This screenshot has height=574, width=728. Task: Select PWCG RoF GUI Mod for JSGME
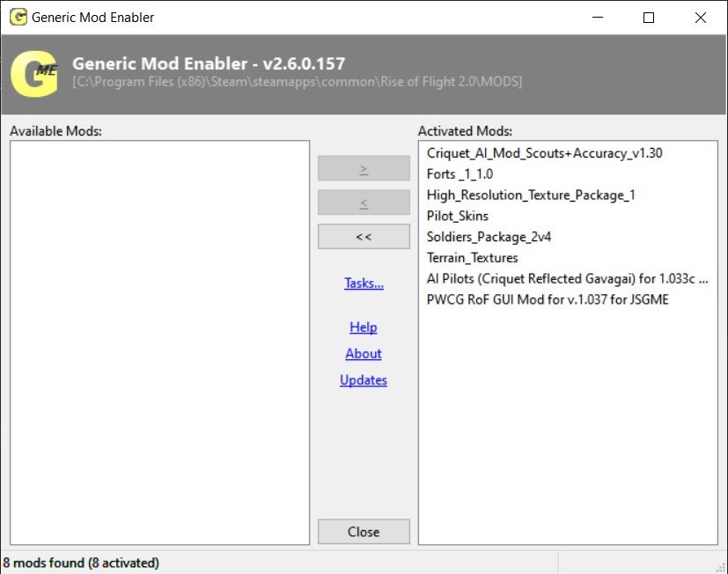[x=548, y=299]
